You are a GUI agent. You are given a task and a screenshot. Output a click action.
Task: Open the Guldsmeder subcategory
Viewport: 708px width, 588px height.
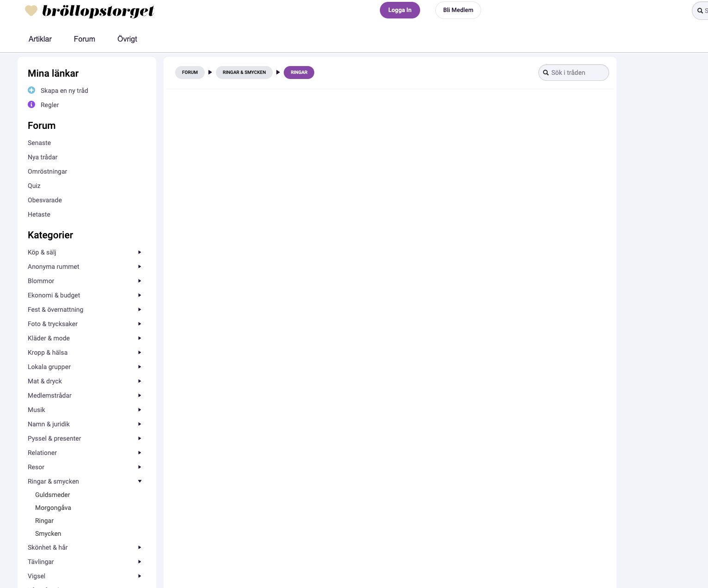pyautogui.click(x=52, y=495)
